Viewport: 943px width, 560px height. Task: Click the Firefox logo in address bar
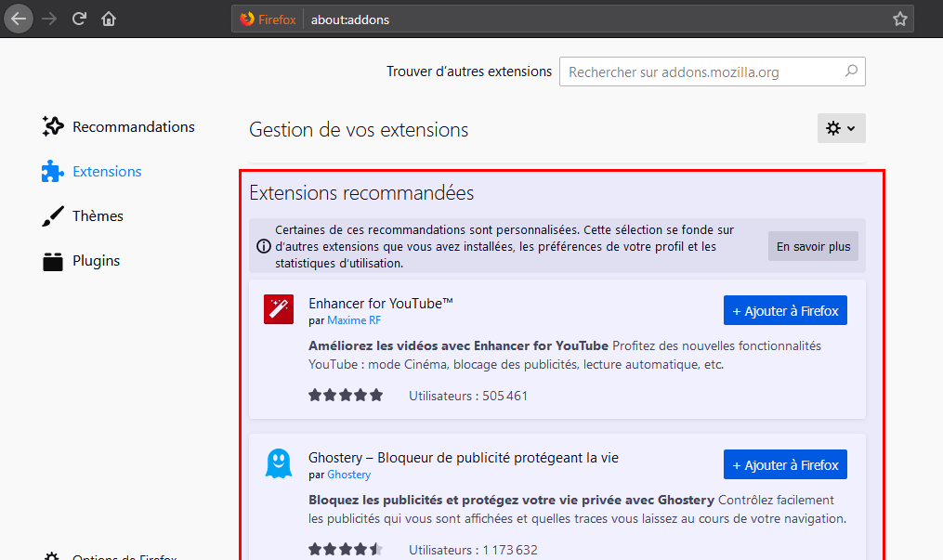247,19
